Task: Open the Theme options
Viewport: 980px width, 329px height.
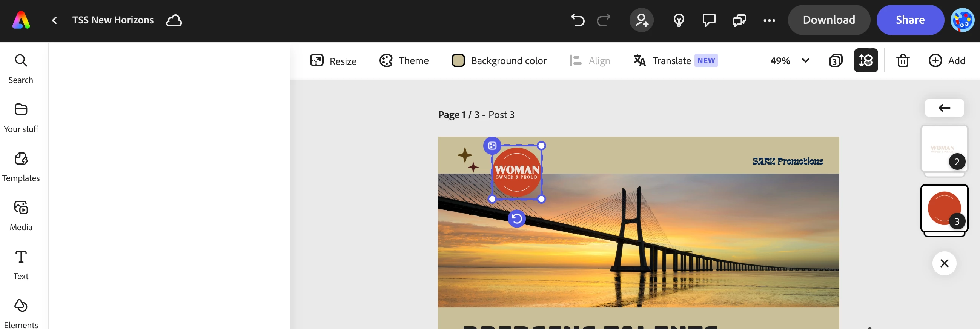Action: (x=404, y=61)
